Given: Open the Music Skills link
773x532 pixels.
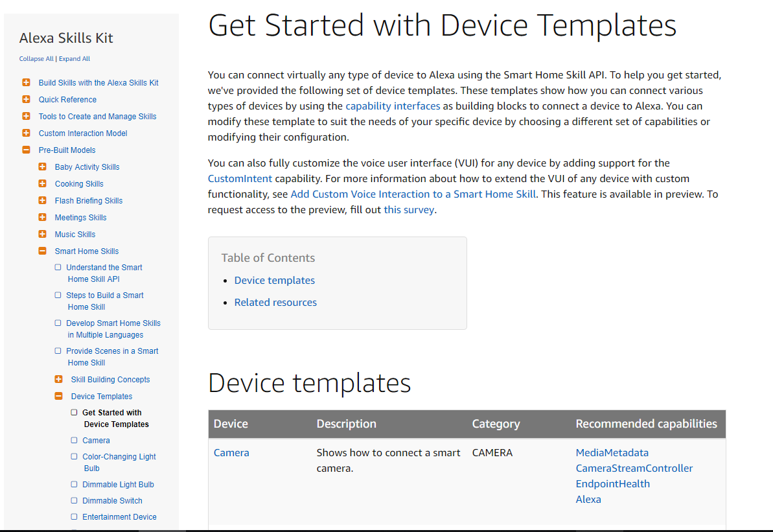Looking at the screenshot, I should pos(75,234).
